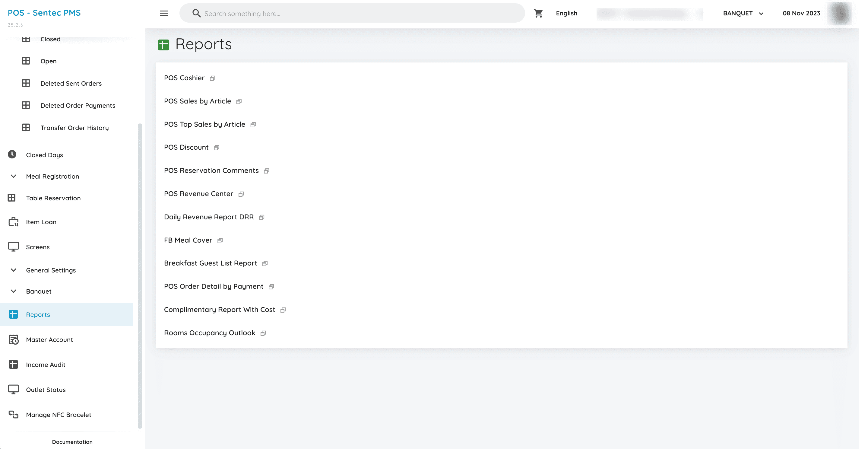Open the user avatar in header
The height and width of the screenshot is (449, 868).
click(839, 13)
